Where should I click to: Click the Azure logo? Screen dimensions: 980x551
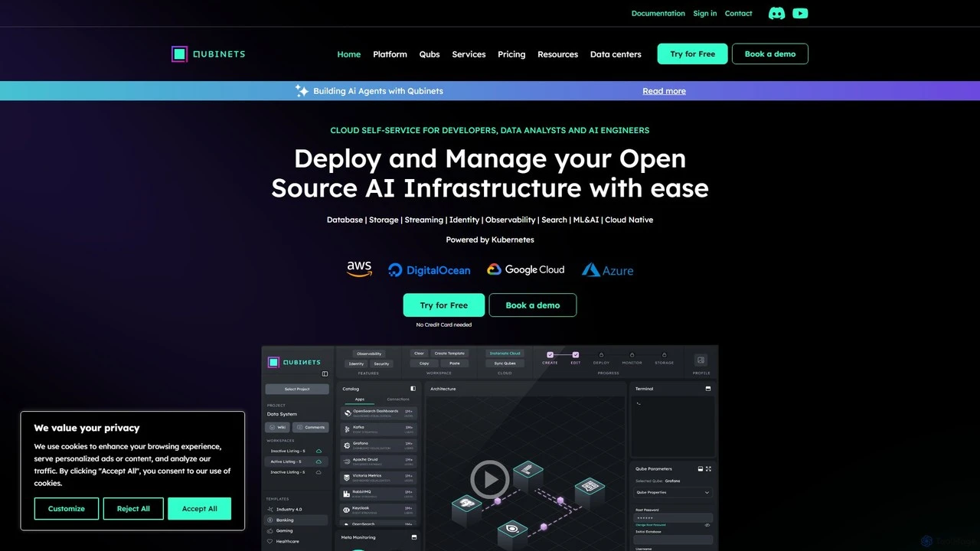point(608,270)
